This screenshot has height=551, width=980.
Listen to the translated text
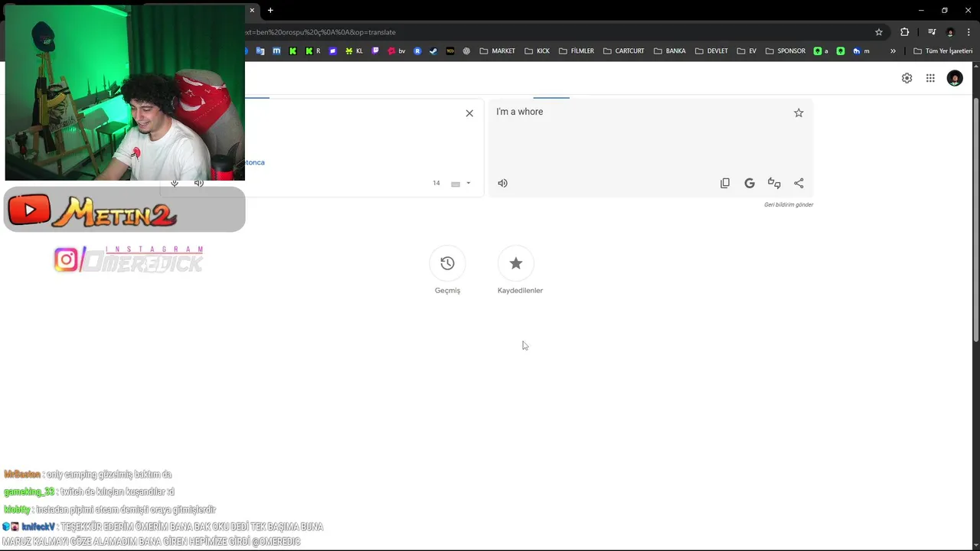coord(502,183)
